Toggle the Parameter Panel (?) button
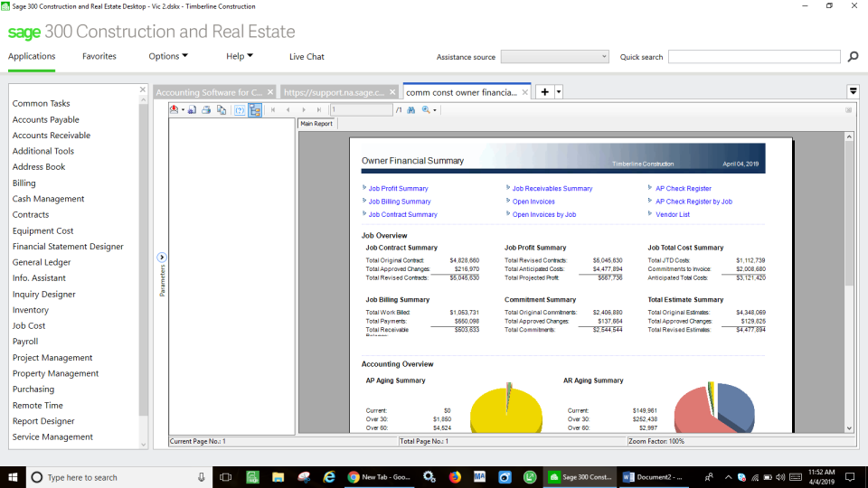Image resolution: width=868 pixels, height=488 pixels. pos(240,109)
